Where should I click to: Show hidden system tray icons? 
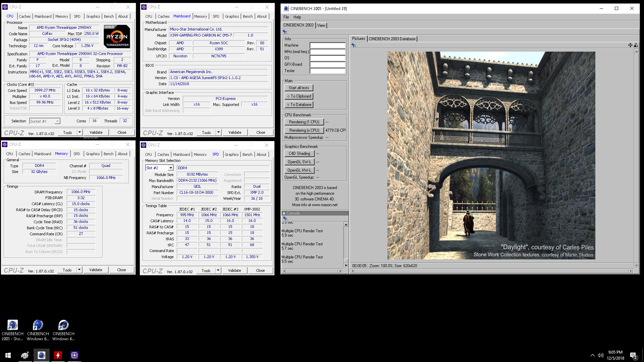tap(592, 355)
